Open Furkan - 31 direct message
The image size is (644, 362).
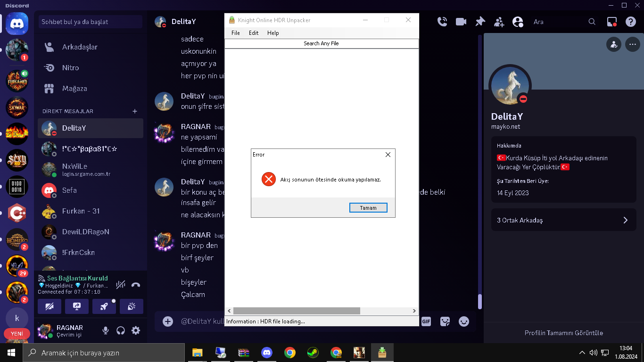click(91, 211)
